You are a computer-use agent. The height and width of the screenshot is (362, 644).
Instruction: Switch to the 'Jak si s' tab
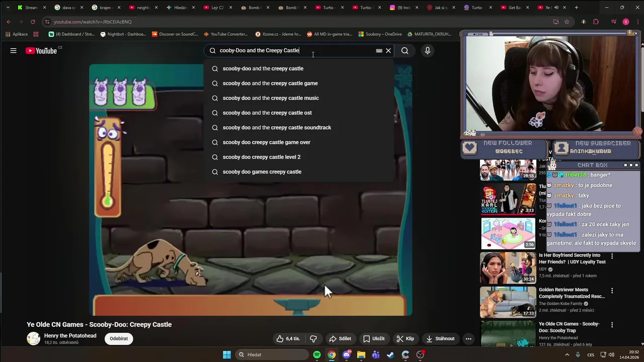(441, 8)
